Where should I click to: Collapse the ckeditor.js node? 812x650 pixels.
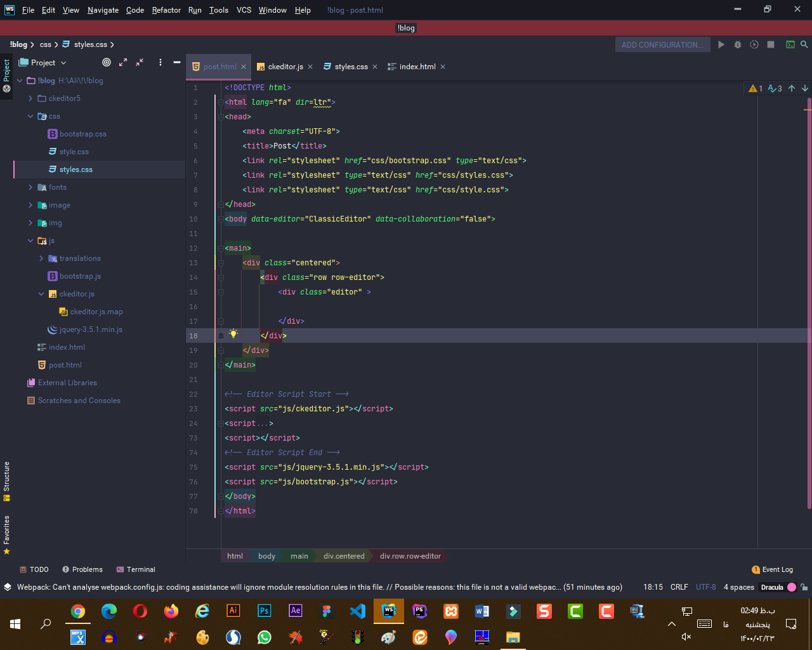pyautogui.click(x=41, y=294)
